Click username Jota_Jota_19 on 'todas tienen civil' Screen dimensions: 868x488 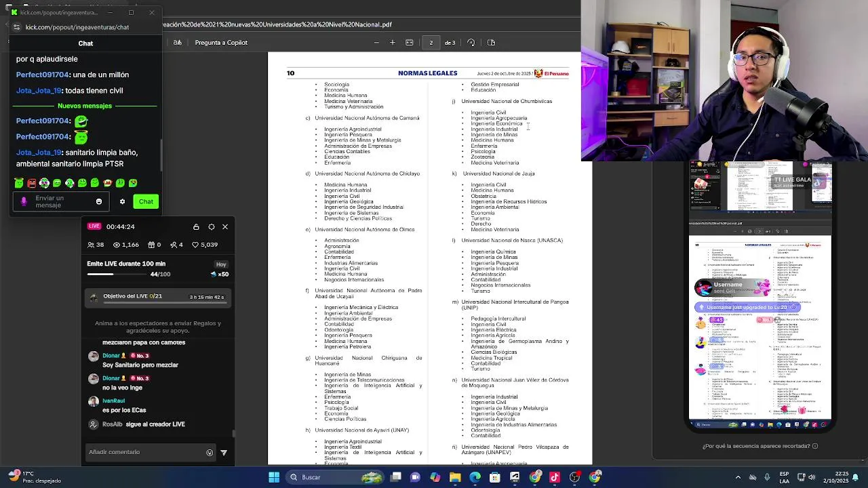(39, 90)
